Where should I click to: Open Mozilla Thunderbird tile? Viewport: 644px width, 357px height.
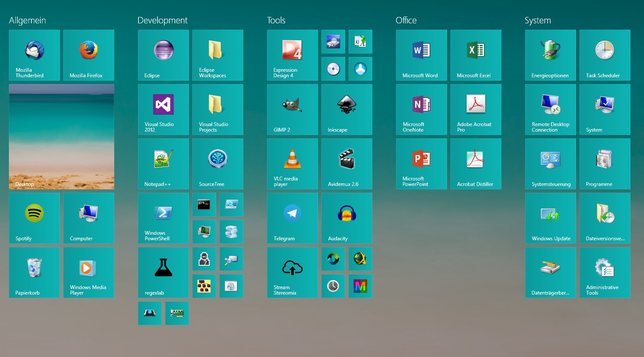pyautogui.click(x=34, y=55)
